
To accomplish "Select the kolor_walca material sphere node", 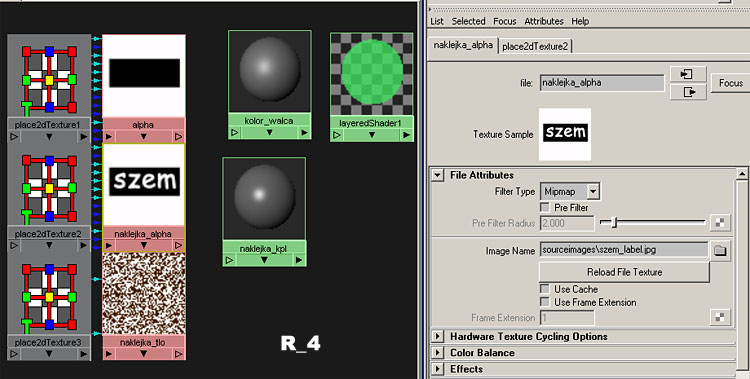I will click(270, 72).
